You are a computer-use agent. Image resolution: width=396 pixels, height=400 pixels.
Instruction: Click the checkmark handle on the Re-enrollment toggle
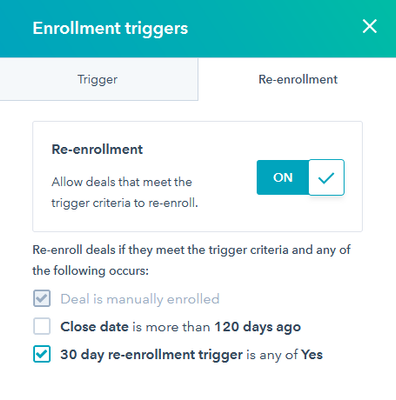point(326,177)
